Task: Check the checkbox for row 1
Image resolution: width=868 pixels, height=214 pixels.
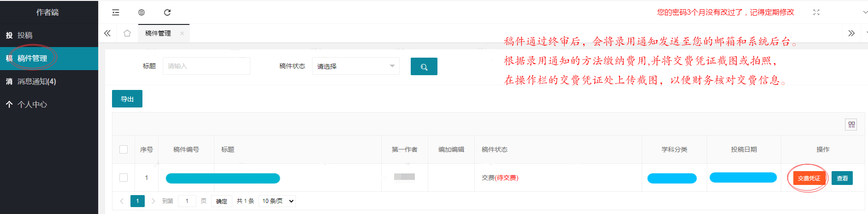Action: [124, 178]
